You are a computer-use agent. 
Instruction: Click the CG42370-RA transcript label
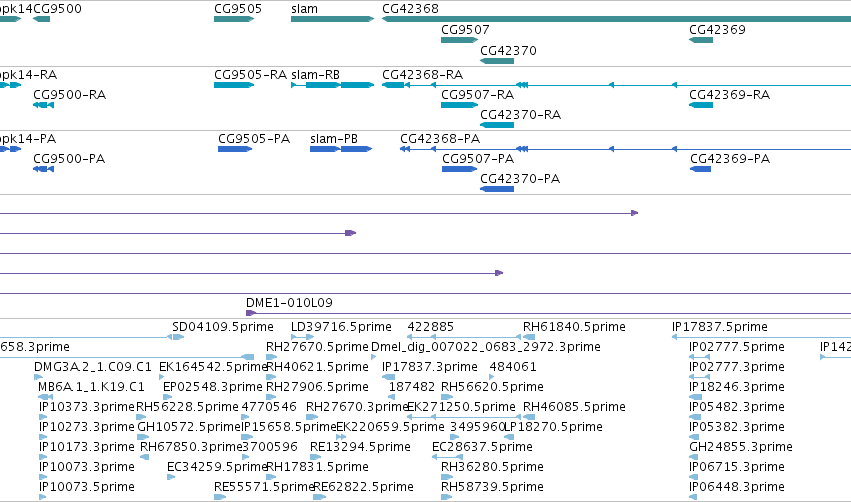(x=520, y=115)
